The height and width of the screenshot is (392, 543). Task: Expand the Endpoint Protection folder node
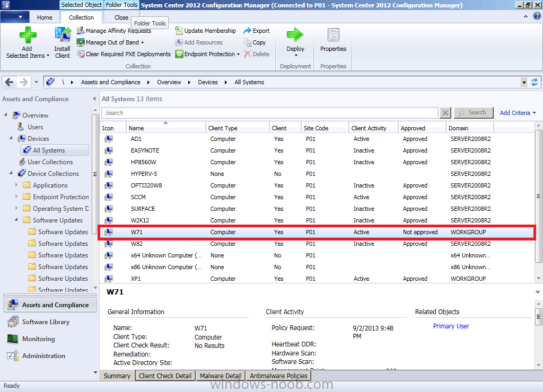(x=16, y=197)
